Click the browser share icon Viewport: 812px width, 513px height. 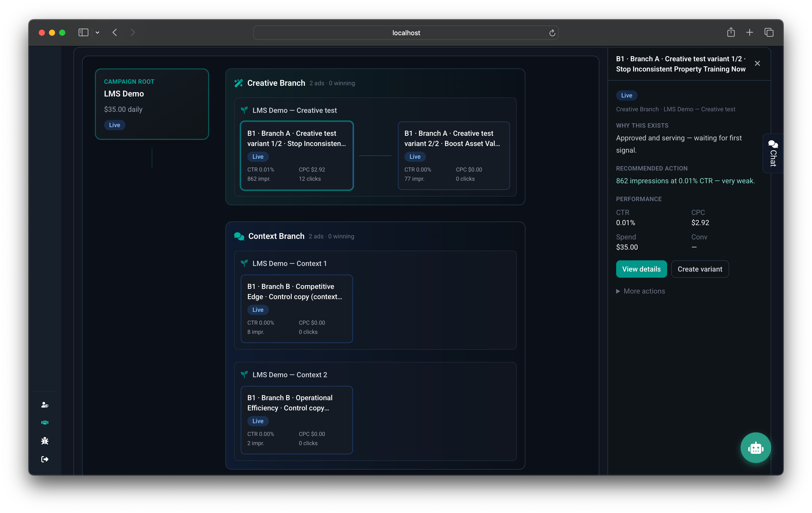click(731, 32)
